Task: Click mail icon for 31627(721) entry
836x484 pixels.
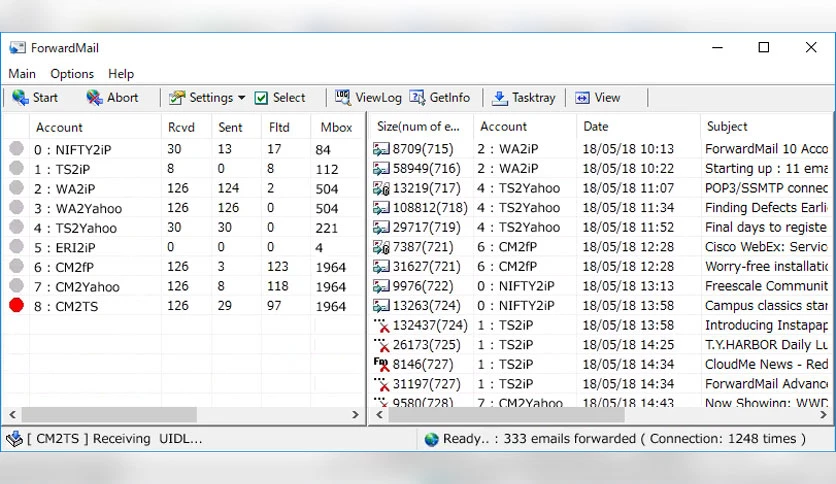Action: 381,267
